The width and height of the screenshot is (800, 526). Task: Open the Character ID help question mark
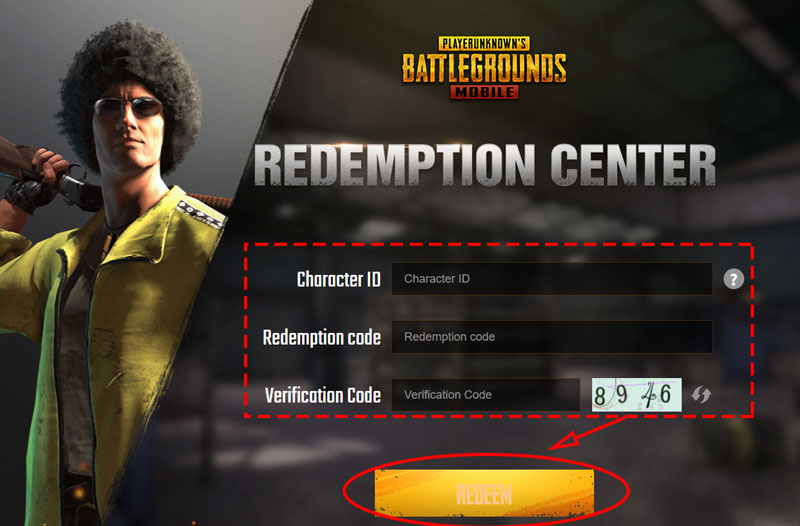point(733,279)
